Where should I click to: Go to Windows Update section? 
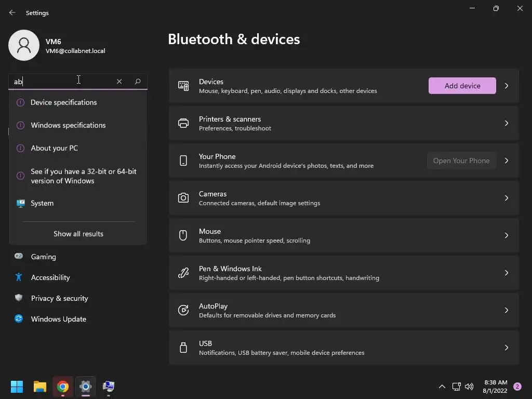[58, 319]
